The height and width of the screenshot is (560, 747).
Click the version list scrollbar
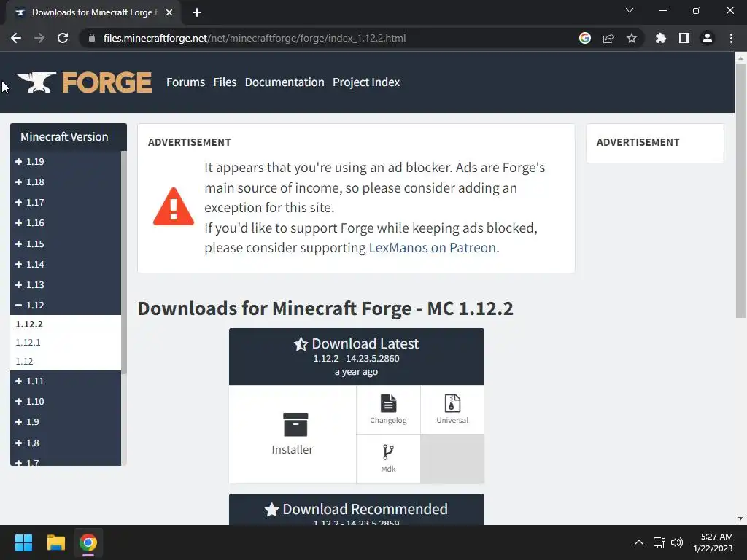click(x=124, y=262)
